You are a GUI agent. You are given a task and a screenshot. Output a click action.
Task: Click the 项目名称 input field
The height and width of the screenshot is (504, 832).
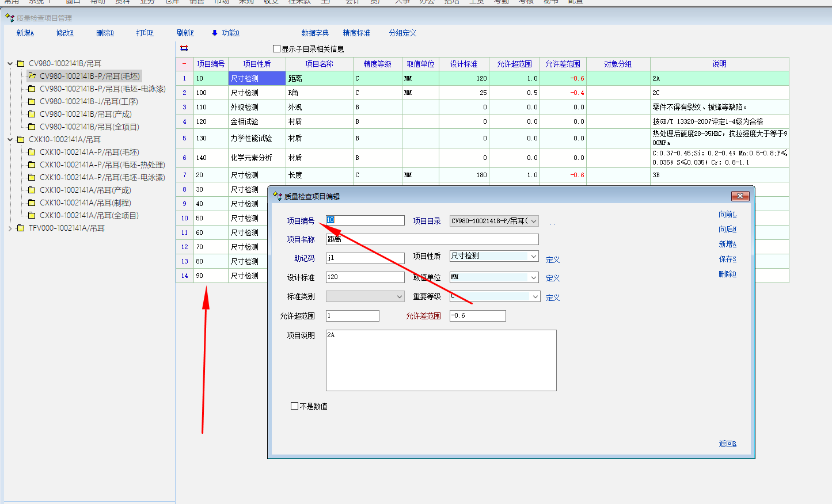432,239
